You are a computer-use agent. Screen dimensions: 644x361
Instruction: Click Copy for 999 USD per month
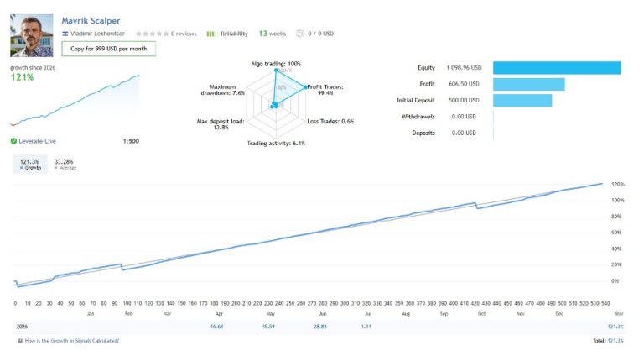(108, 49)
